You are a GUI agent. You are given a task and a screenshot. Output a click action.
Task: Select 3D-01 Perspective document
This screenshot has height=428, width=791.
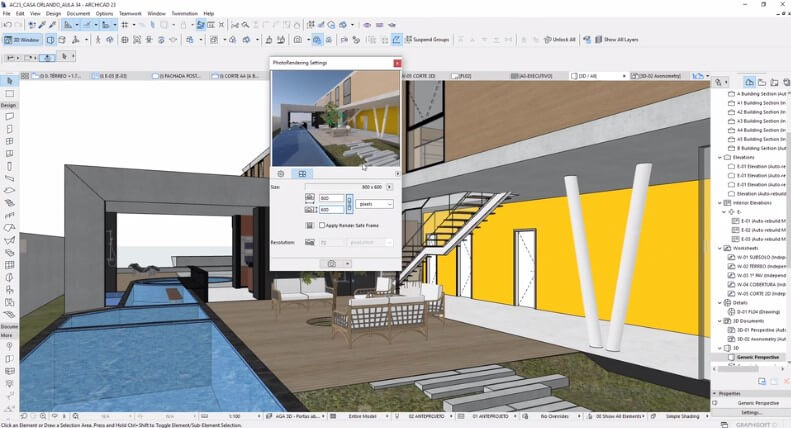tap(757, 330)
